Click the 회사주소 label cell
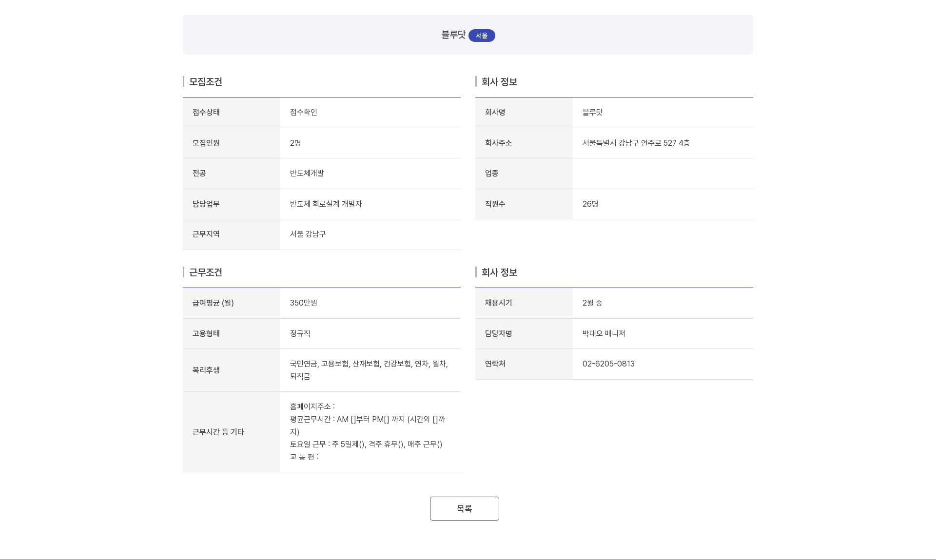Screen dimensions: 936x560 524,143
